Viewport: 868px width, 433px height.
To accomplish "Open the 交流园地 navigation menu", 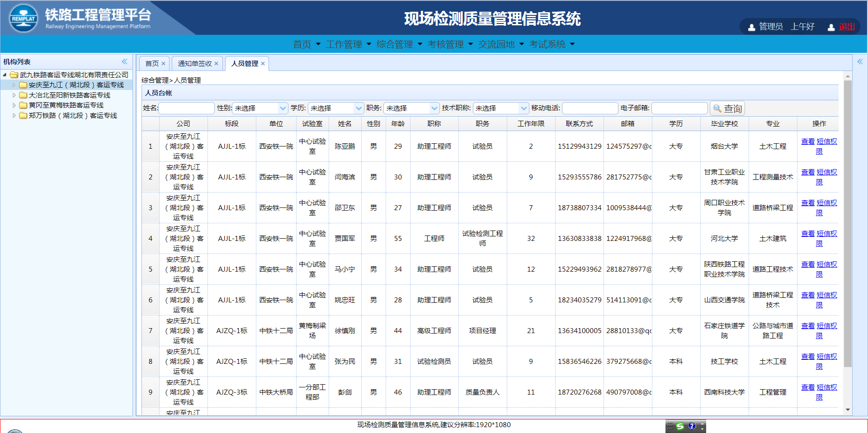I will [x=501, y=44].
